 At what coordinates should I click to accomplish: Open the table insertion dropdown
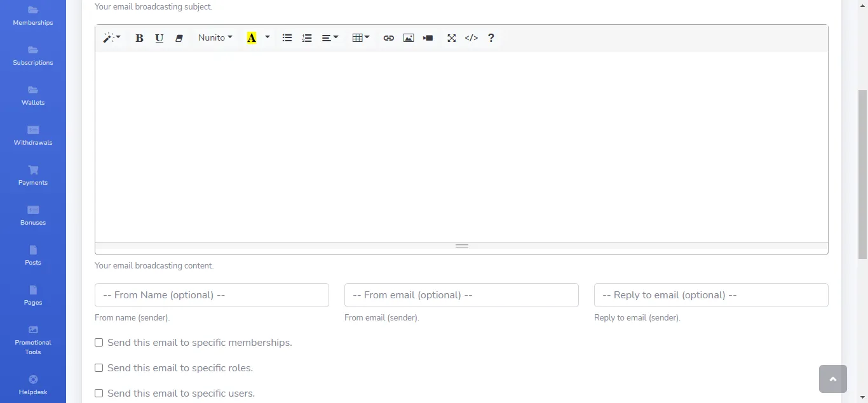click(360, 37)
